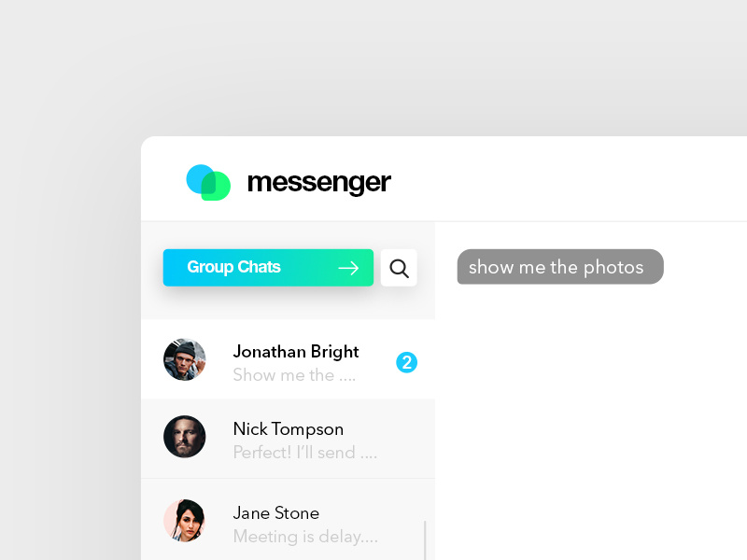Click the "Meeting is delay...." preview
The height and width of the screenshot is (560, 747).
pos(305,537)
